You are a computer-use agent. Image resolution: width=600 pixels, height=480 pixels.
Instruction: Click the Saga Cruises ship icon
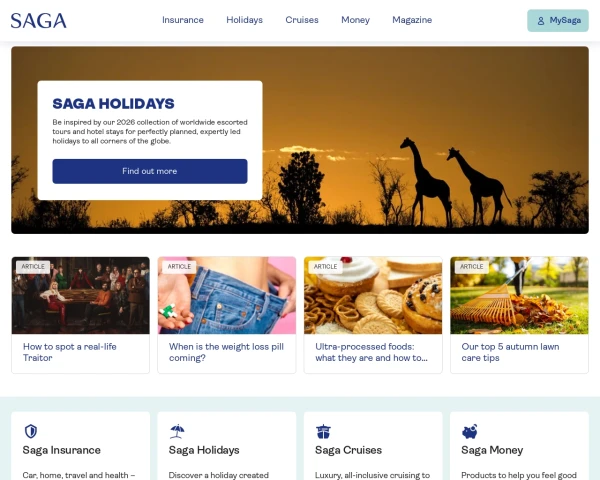click(323, 431)
